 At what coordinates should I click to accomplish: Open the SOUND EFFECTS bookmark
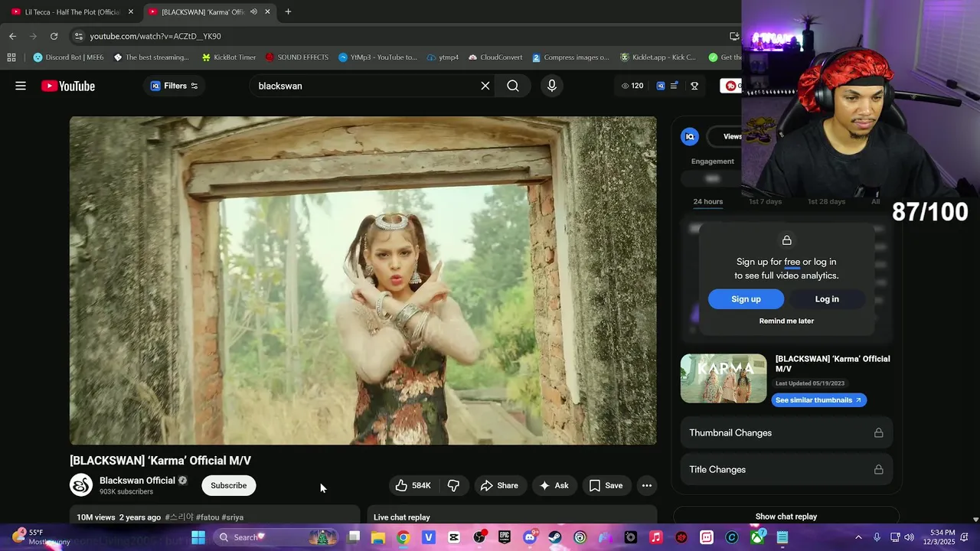(x=296, y=57)
